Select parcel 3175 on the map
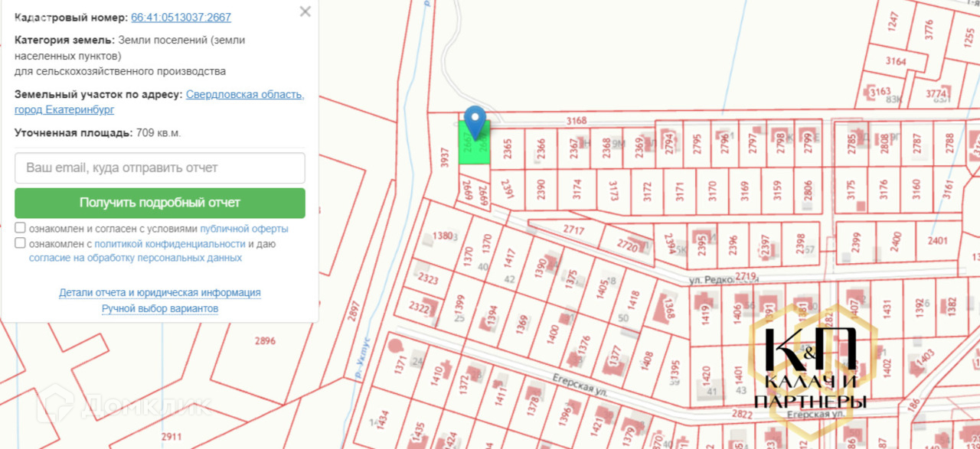980x449 pixels. [851, 190]
